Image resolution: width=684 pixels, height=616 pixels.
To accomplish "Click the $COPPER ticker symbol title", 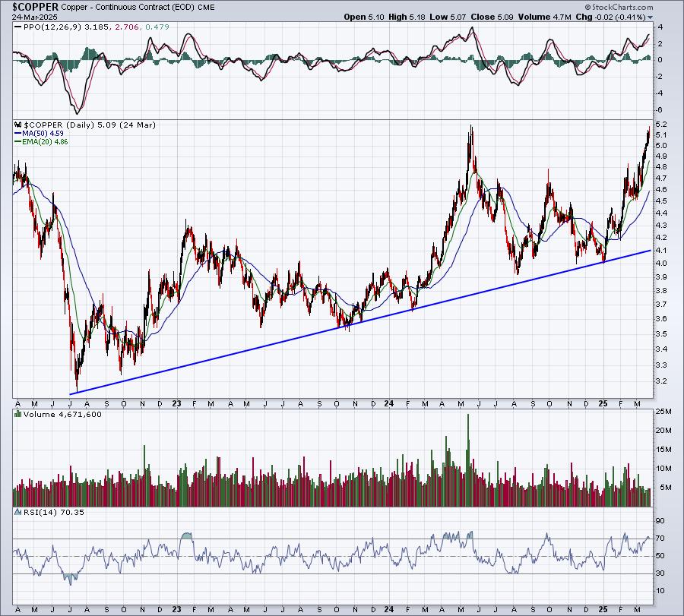I will click(x=35, y=7).
